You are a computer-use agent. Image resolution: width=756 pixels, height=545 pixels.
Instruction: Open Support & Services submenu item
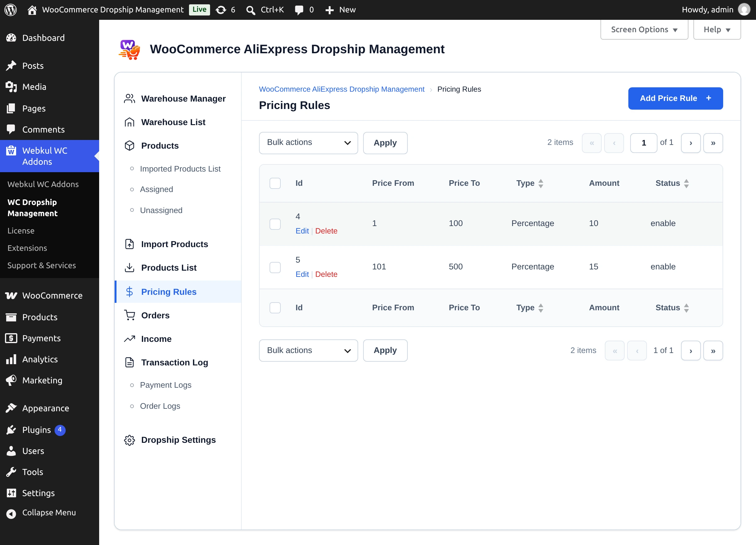click(42, 265)
